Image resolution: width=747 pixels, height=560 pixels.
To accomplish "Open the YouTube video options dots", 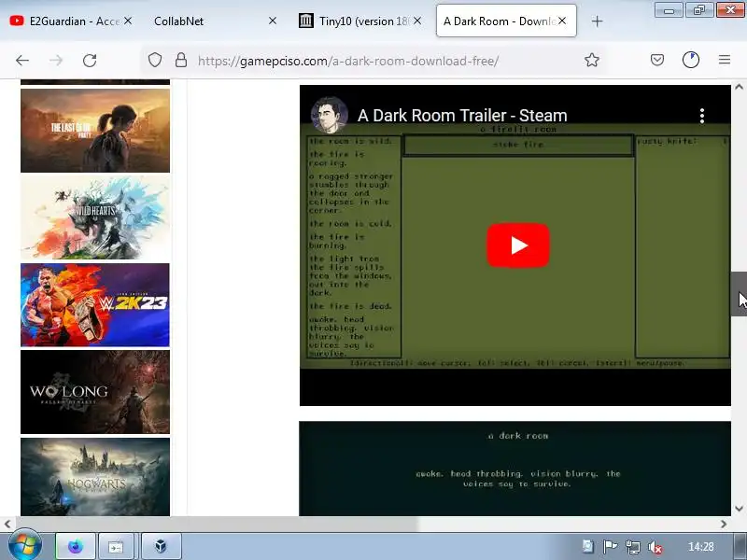I will coord(702,116).
